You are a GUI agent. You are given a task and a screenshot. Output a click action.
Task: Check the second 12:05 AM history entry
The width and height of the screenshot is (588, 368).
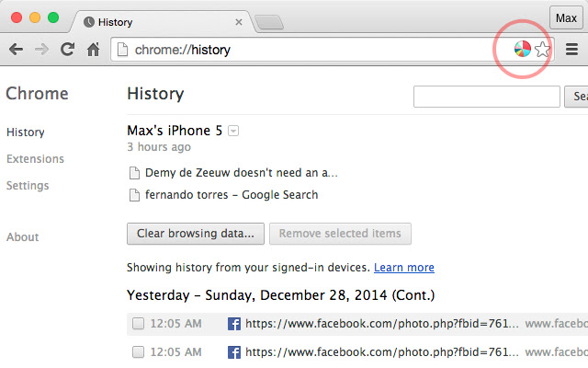point(138,352)
